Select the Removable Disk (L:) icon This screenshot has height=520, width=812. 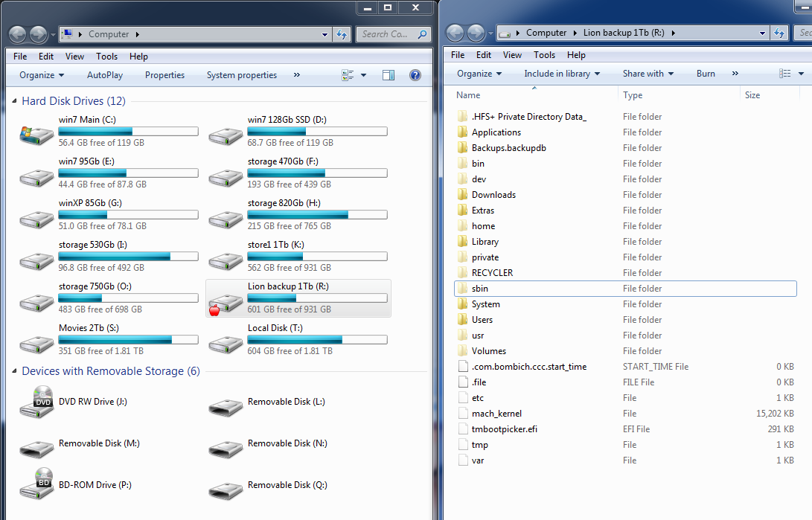(x=226, y=408)
